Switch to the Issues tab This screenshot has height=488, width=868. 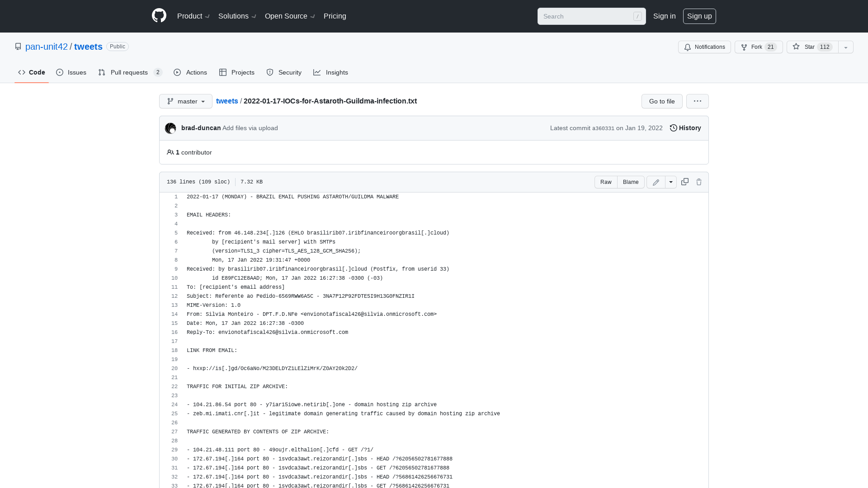tap(71, 72)
